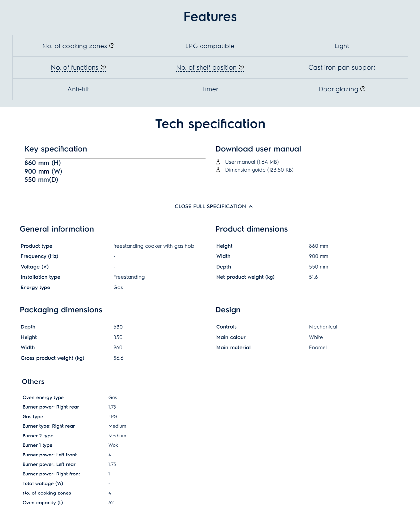Click the No. of functions feature link

click(75, 67)
